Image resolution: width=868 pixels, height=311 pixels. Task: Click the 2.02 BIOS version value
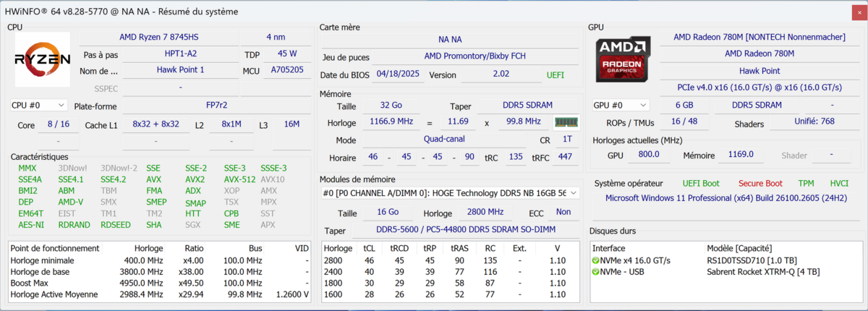[501, 75]
